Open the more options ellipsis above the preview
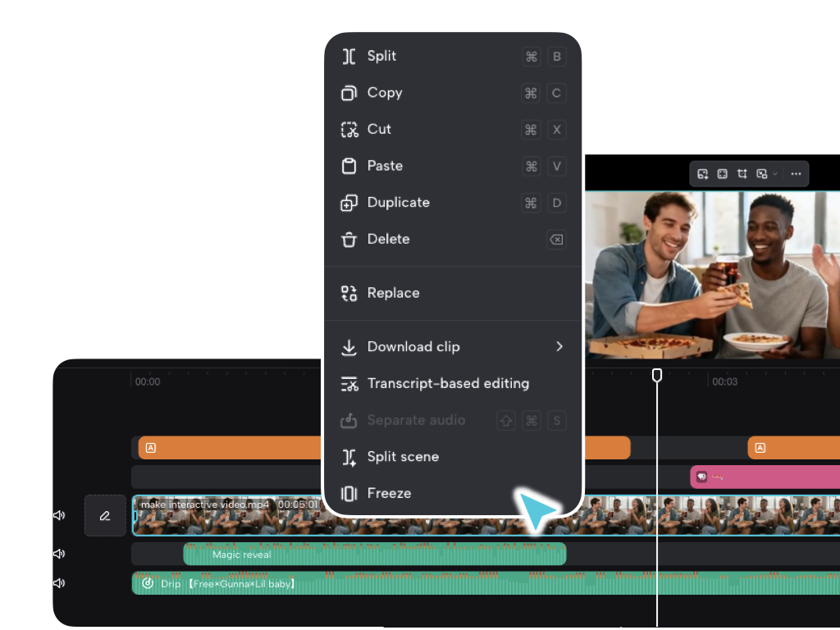 tap(796, 174)
